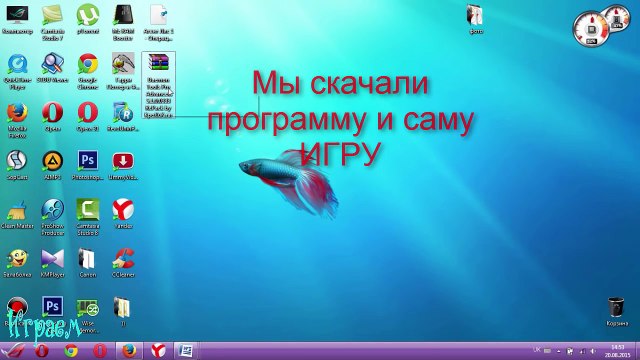The image size is (640, 360).
Task: Open the Photoshop shortcut beside AIMP3
Action: 88,166
